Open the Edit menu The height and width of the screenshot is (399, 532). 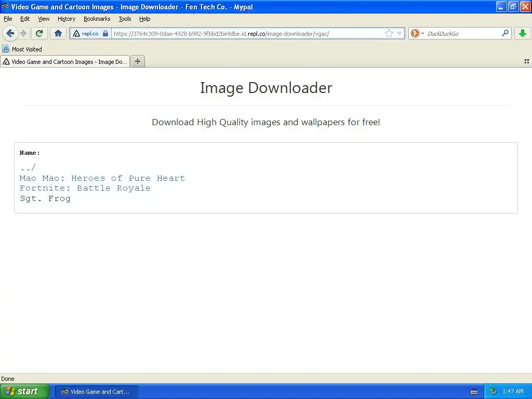click(x=25, y=19)
